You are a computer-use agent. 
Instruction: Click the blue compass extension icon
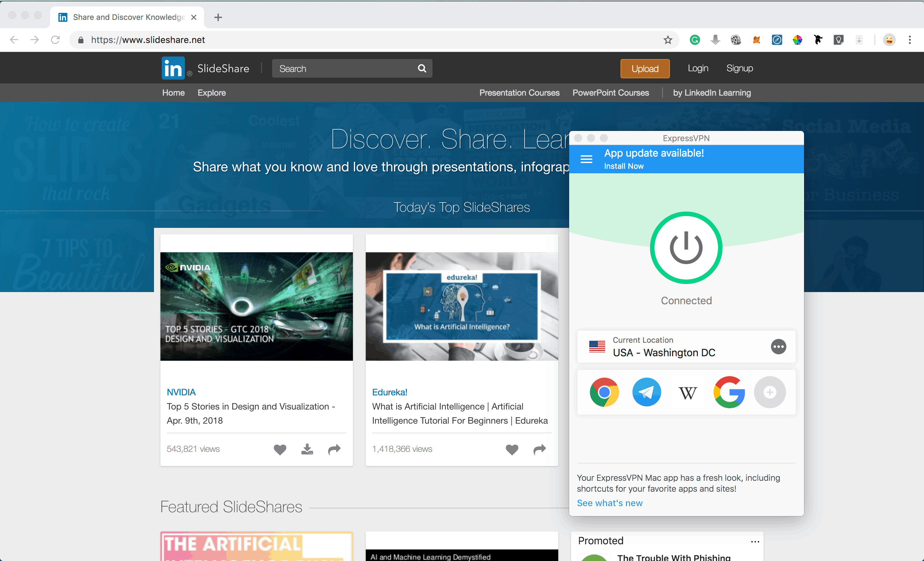click(777, 40)
